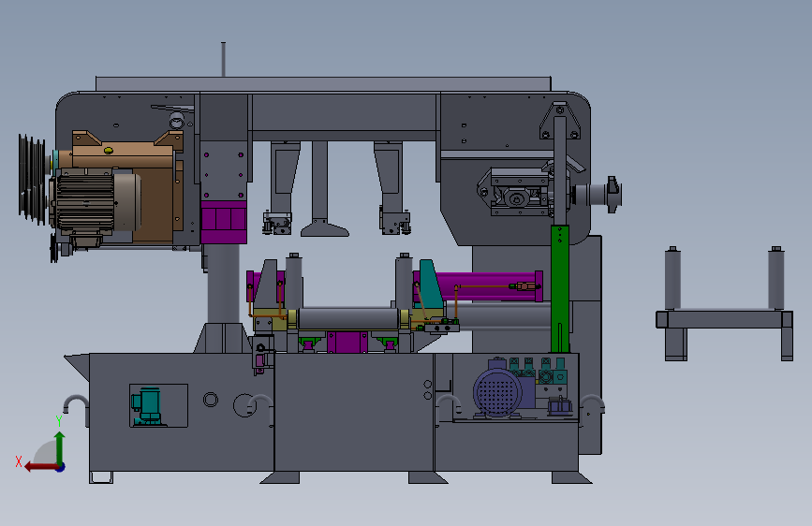Image resolution: width=812 pixels, height=526 pixels.
Task: Select the teal coolant pump in the base
Action: [149, 406]
